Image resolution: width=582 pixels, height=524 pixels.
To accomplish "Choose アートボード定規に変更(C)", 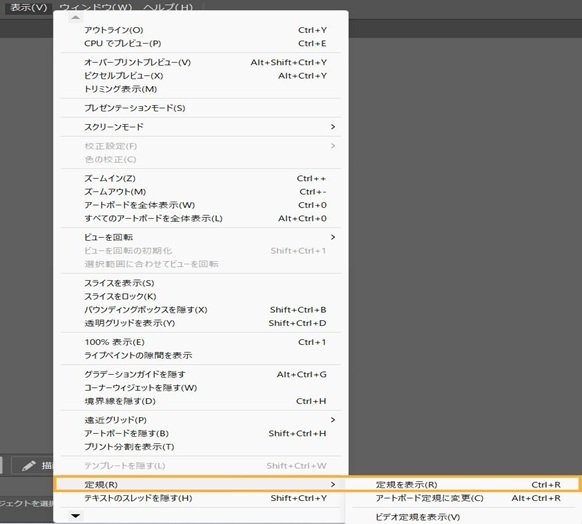I will pyautogui.click(x=463, y=498).
